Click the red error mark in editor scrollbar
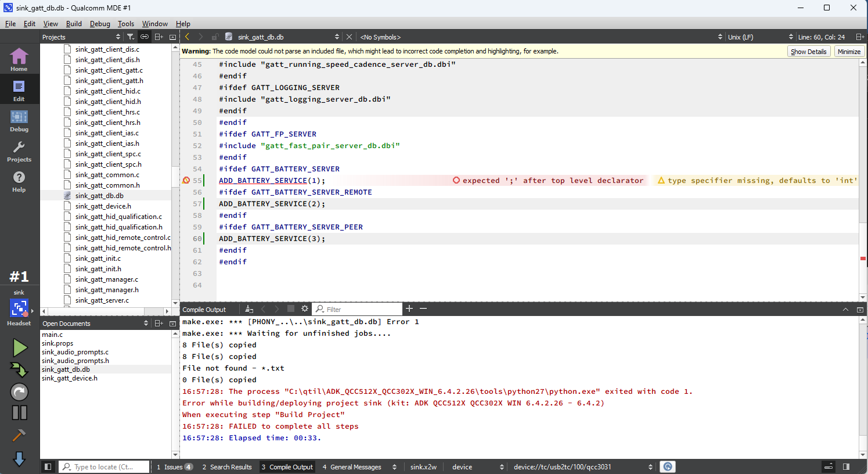This screenshot has height=474, width=868. point(863,258)
